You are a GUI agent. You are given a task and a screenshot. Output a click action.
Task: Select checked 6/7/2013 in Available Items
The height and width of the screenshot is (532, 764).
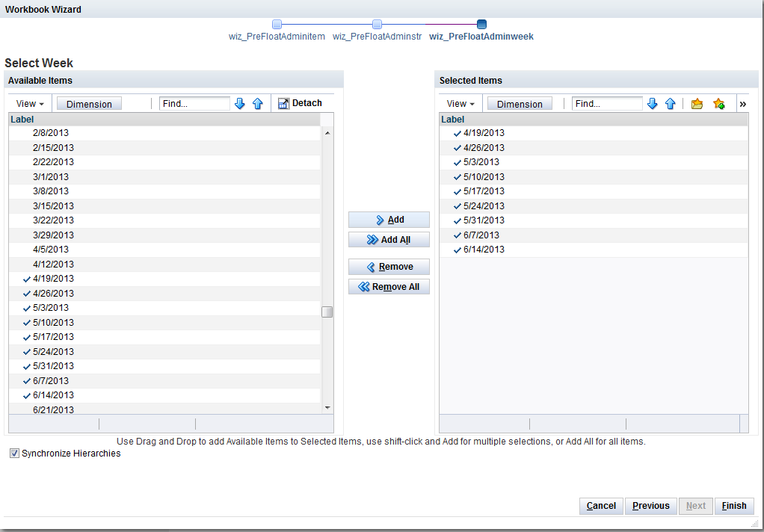164,381
